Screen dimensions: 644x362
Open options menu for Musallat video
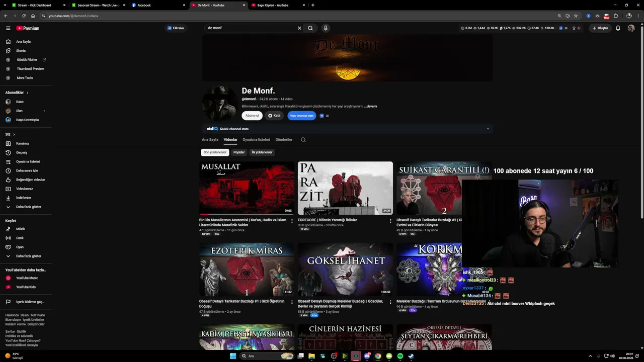click(x=292, y=221)
